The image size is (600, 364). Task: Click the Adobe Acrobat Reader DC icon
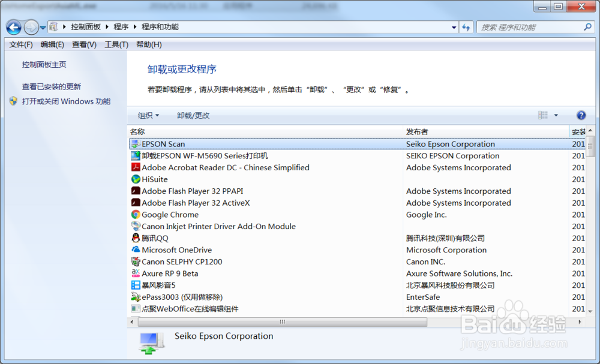click(x=135, y=167)
